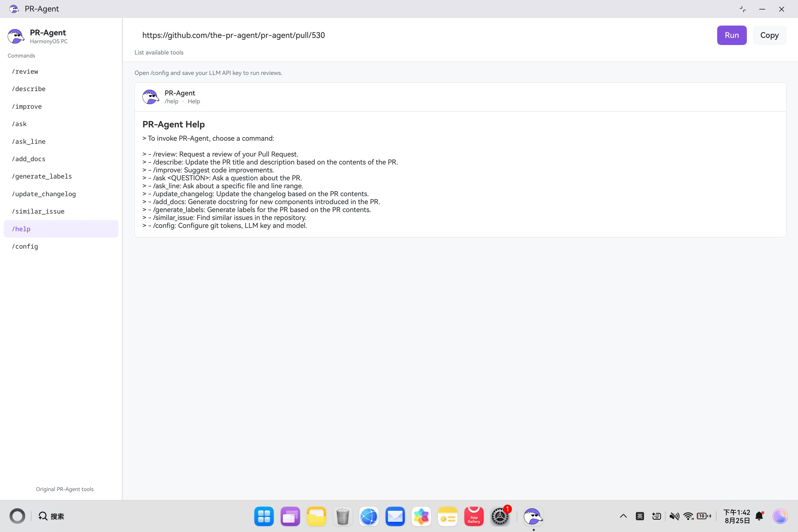Image resolution: width=798 pixels, height=532 pixels.
Task: Click the PR-Agent icon in the title bar
Action: [x=14, y=9]
